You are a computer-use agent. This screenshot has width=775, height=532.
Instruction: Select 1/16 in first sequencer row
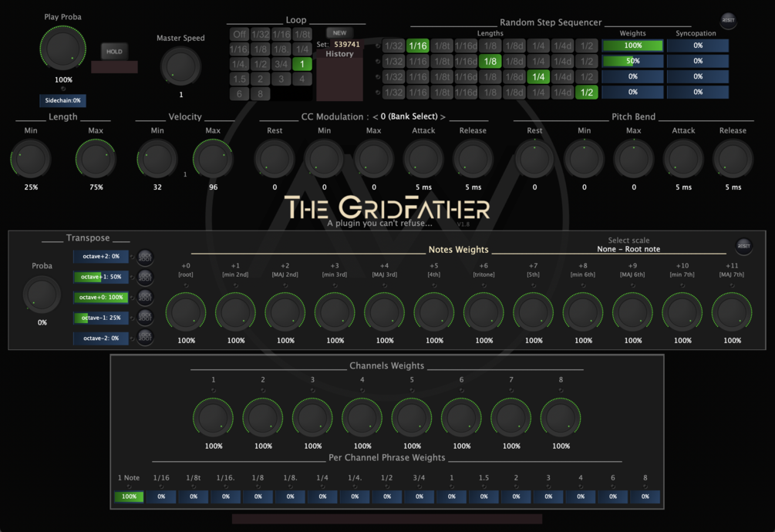coord(418,46)
